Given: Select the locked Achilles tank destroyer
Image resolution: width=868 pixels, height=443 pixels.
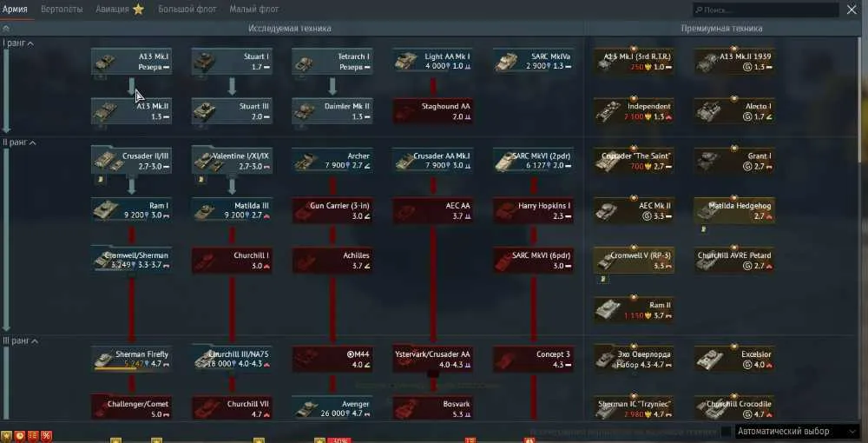Looking at the screenshot, I should [332, 261].
